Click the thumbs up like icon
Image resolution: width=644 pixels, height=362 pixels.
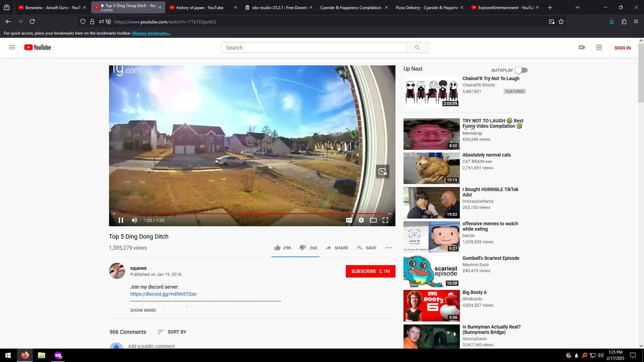277,248
